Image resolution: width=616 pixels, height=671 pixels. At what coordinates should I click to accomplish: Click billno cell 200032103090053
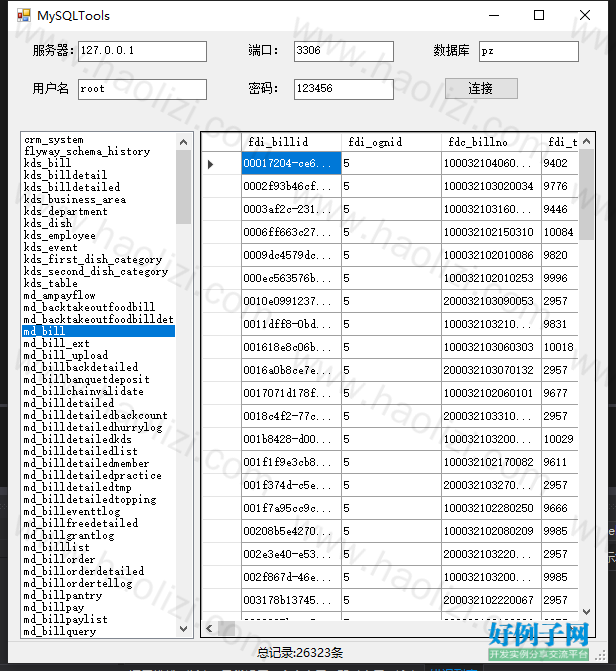[x=491, y=301]
